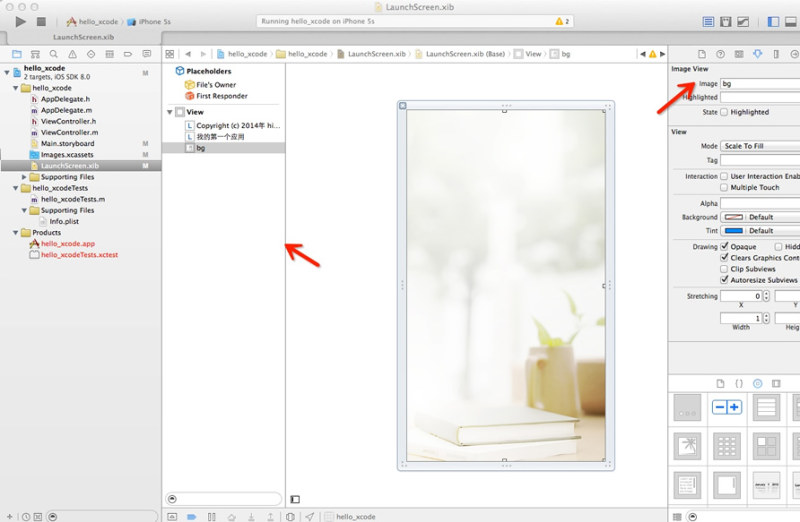Open the Project navigator tab icon
Viewport: 800px width, 522px height.
coord(17,54)
